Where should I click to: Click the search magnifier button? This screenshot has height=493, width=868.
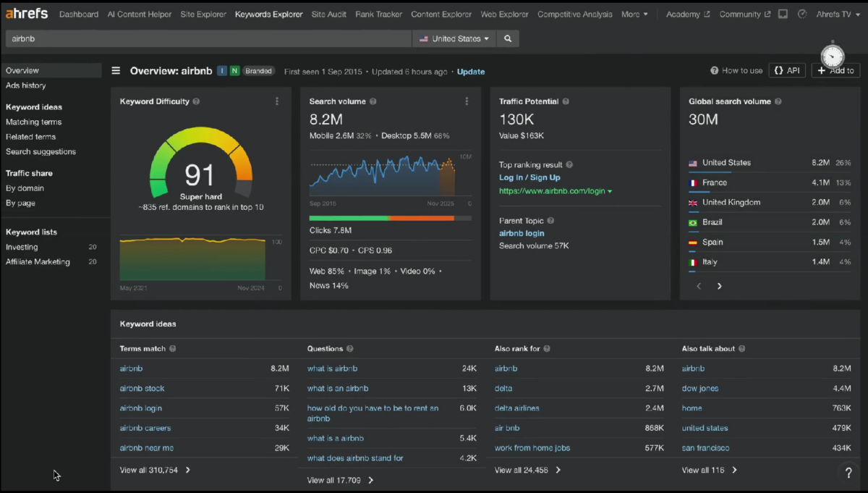tap(508, 39)
